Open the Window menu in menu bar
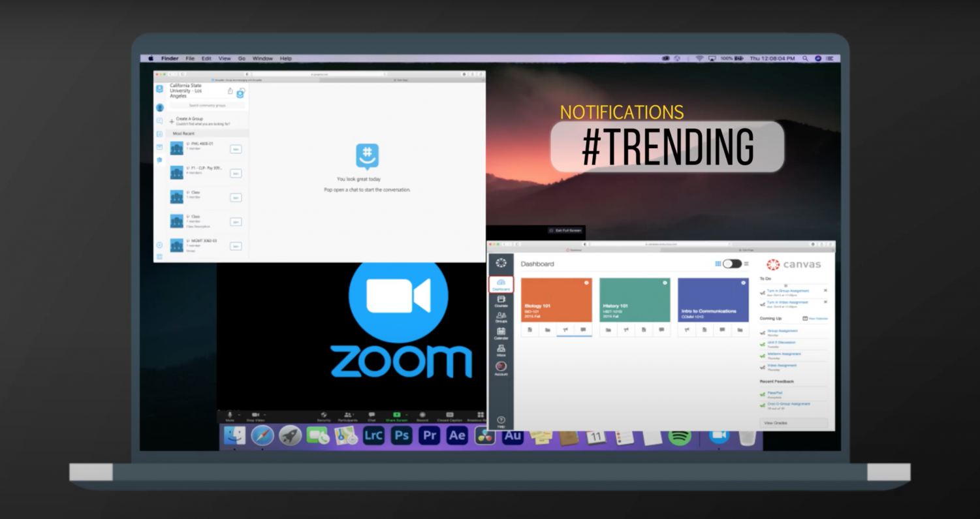980x519 pixels. tap(262, 59)
